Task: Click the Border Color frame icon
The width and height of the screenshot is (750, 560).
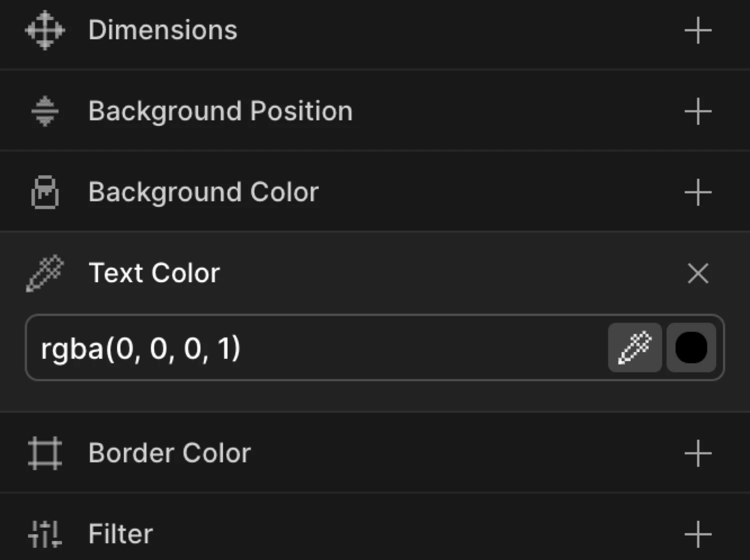Action: coord(44,453)
